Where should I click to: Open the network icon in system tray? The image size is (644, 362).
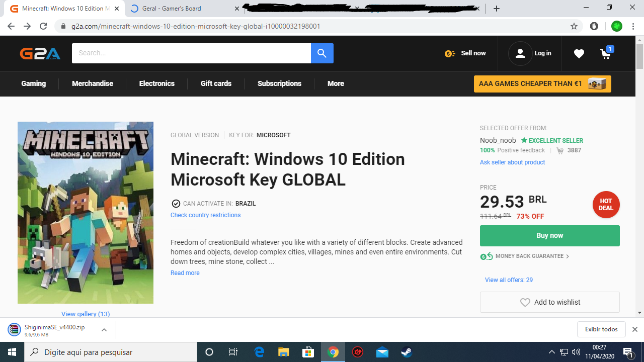(564, 352)
